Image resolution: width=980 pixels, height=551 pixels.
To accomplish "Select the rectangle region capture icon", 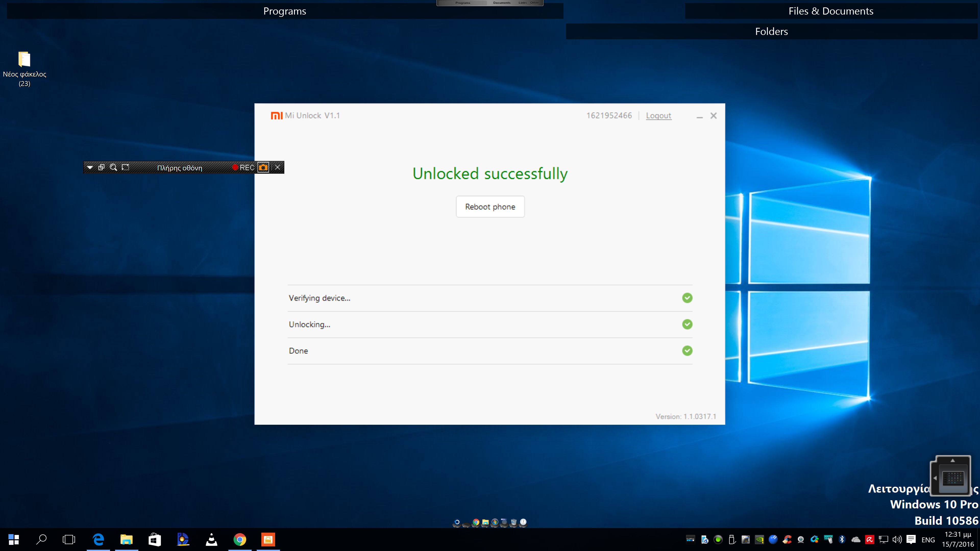I will [x=125, y=167].
